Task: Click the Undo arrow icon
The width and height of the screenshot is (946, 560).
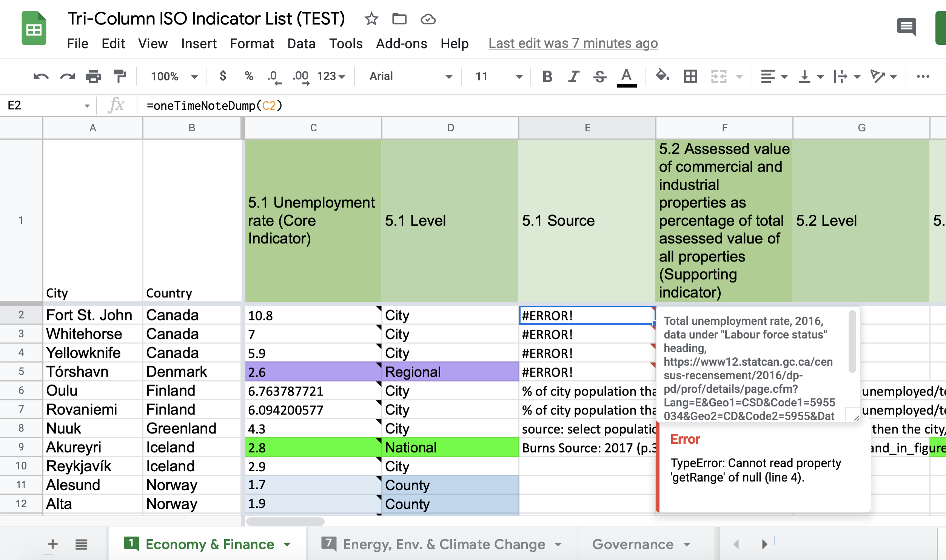Action: [x=41, y=77]
